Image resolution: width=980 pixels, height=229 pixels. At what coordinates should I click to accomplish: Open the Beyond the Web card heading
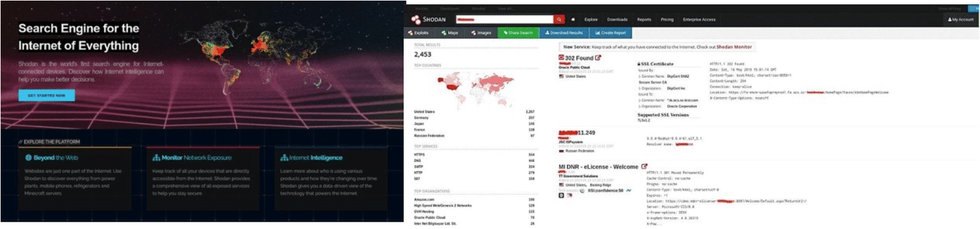tap(56, 158)
